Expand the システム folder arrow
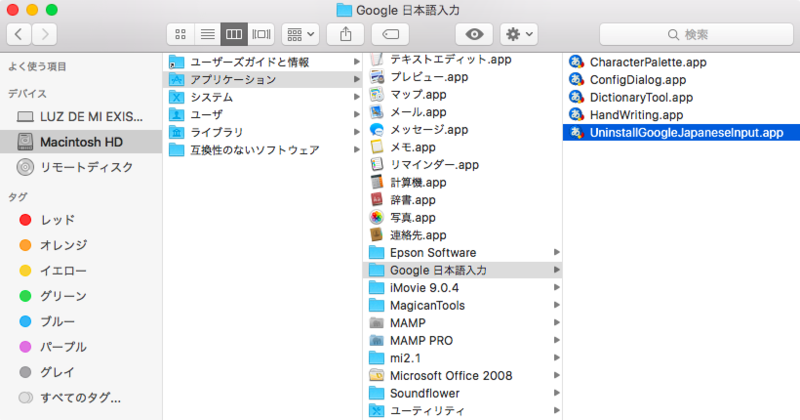Screen dimensions: 800x420 coord(356,97)
